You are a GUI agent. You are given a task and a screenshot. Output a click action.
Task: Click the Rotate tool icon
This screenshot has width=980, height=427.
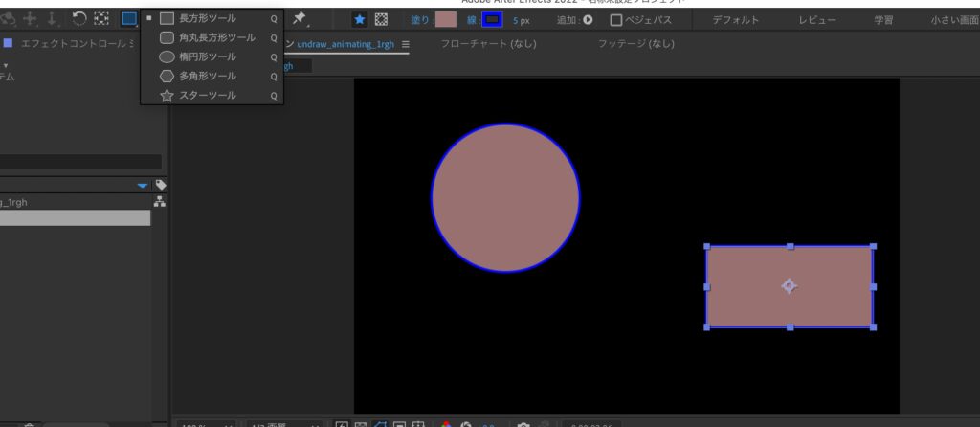coord(80,19)
